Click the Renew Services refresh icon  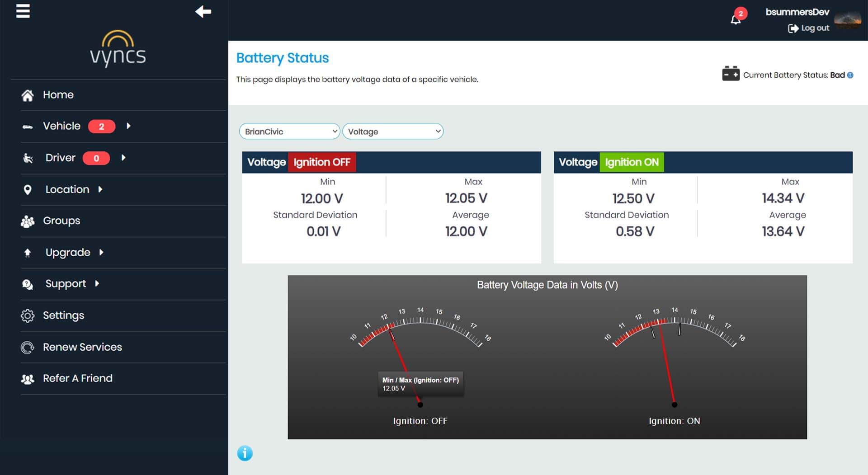tap(28, 348)
